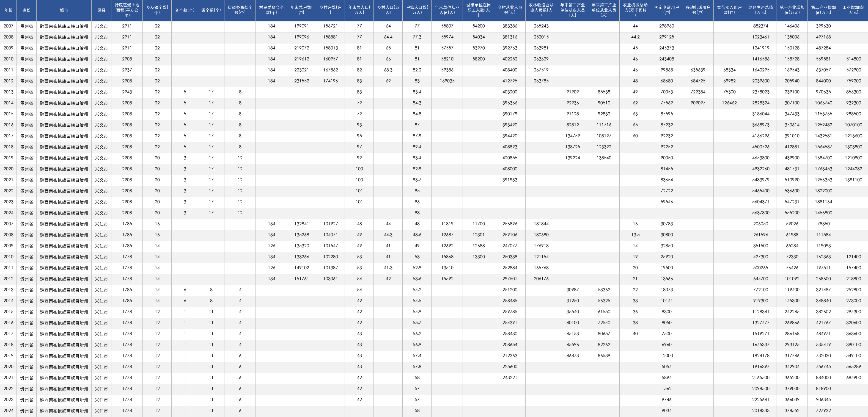
Task: Click the 年份 column header
Action: tap(9, 10)
